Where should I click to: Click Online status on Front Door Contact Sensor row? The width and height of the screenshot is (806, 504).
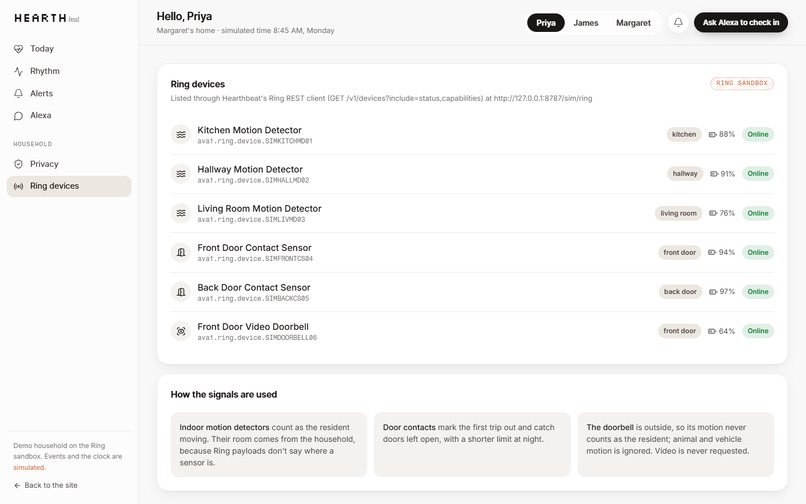click(758, 253)
